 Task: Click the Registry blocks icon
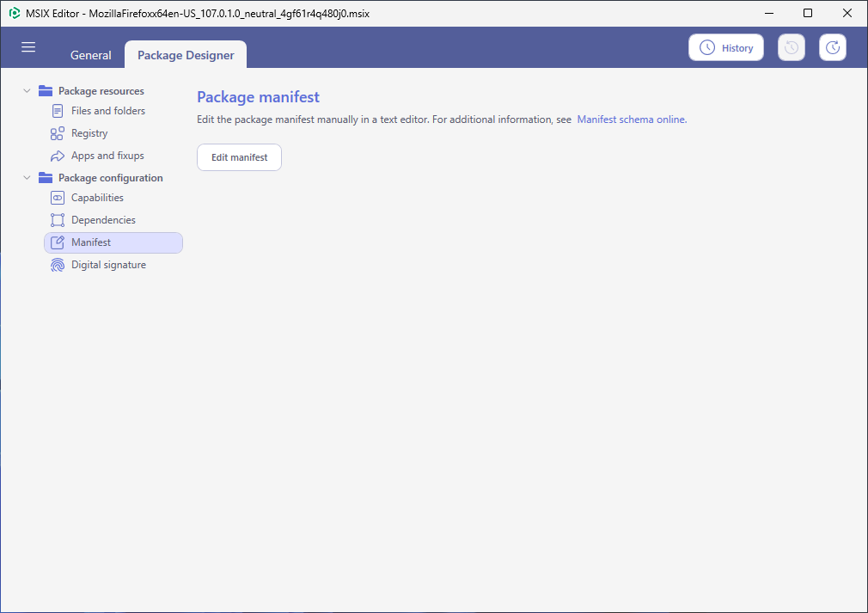pyautogui.click(x=57, y=133)
